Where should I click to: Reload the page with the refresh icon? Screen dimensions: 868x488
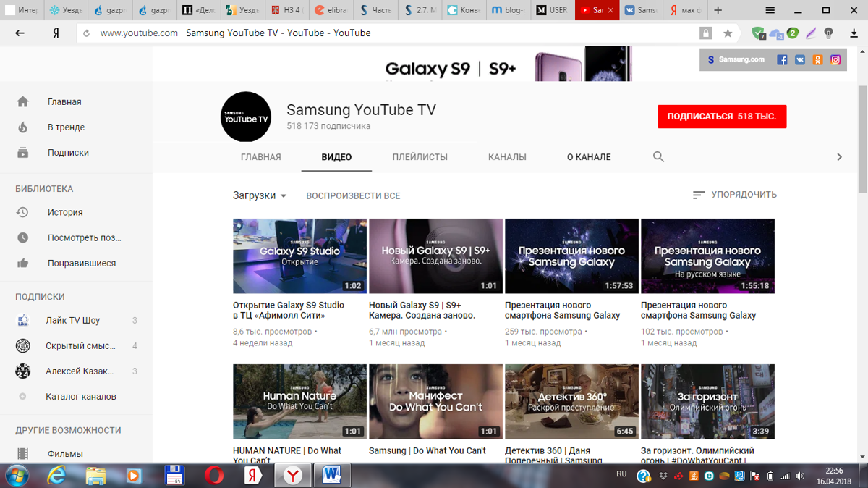[x=87, y=33]
